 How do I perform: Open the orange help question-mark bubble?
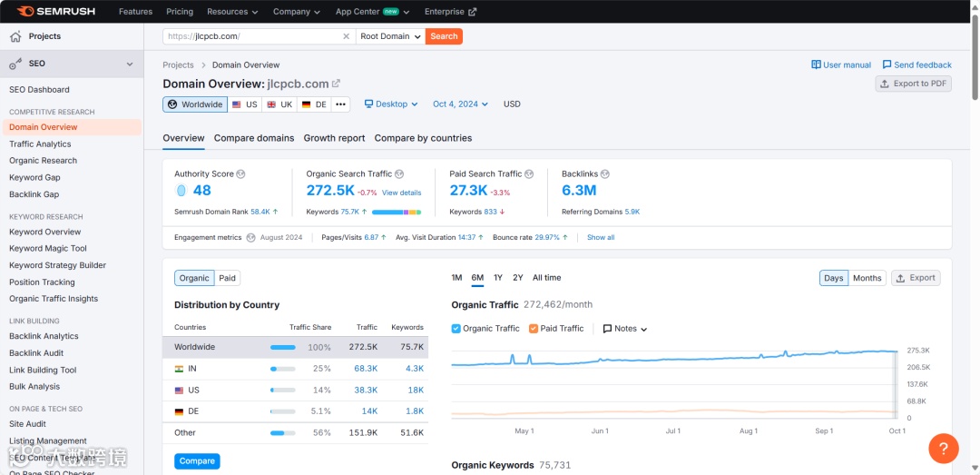coord(944,448)
